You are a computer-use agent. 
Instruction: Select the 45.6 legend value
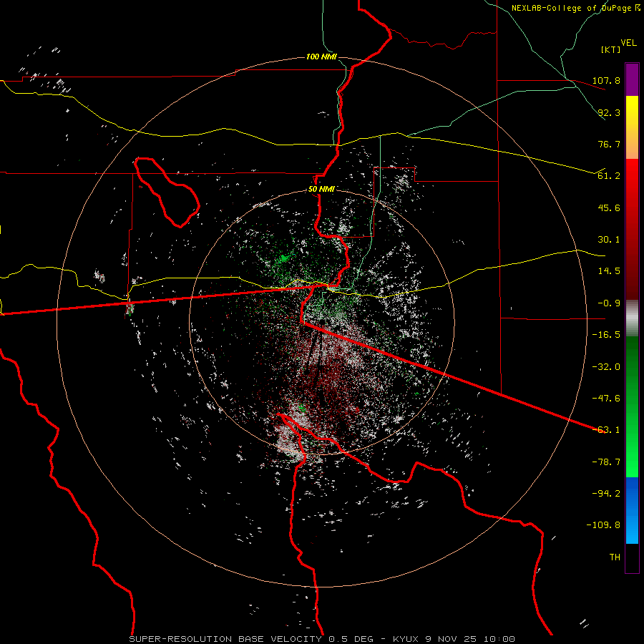pos(608,208)
